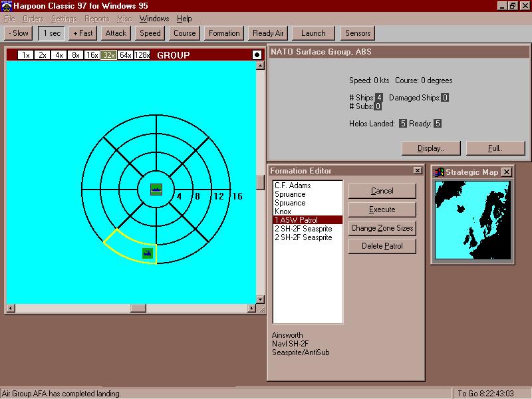This screenshot has width=532, height=399.
Task: Click the black dot button beside GROUP
Action: [257, 55]
